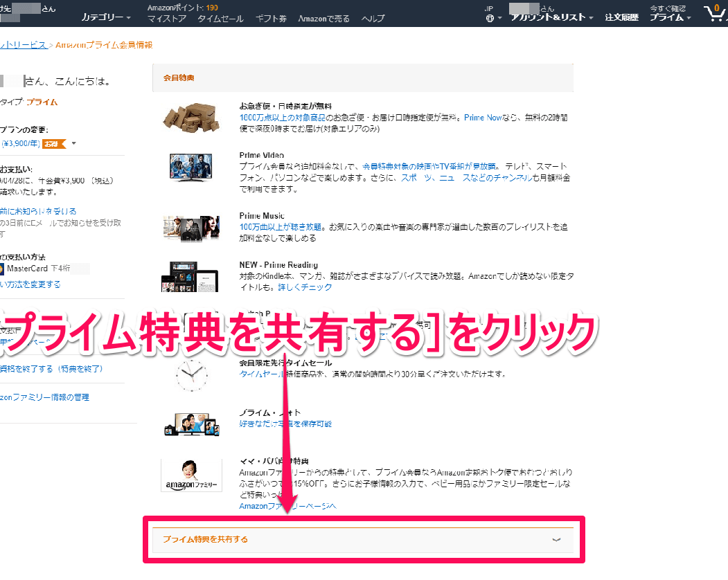Image resolution: width=728 pixels, height=580 pixels.
Task: Click the 1000万点以上の対象商品 link
Action: pyautogui.click(x=283, y=118)
